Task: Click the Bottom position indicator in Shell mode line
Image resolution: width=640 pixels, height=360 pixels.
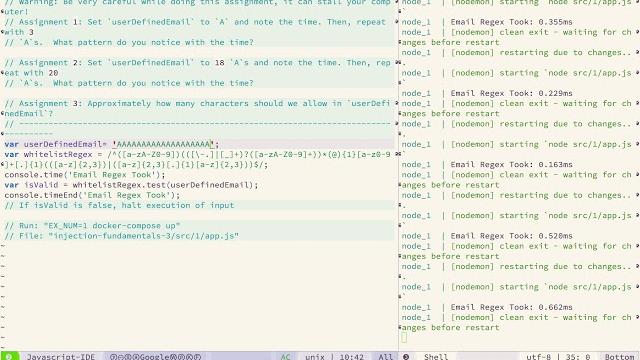Action: pos(619,356)
